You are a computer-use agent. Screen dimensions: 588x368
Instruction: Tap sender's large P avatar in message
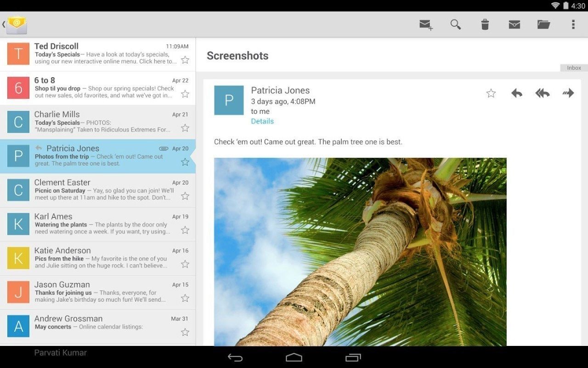tap(229, 100)
